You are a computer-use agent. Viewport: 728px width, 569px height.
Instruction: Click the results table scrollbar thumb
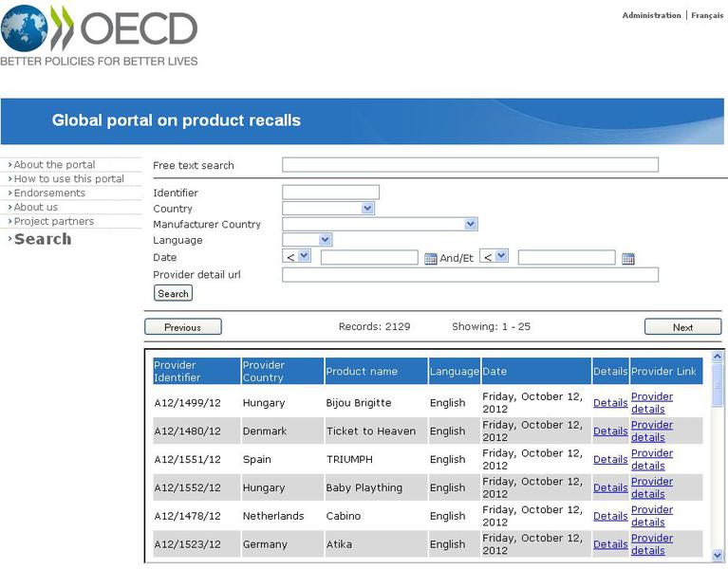717,385
